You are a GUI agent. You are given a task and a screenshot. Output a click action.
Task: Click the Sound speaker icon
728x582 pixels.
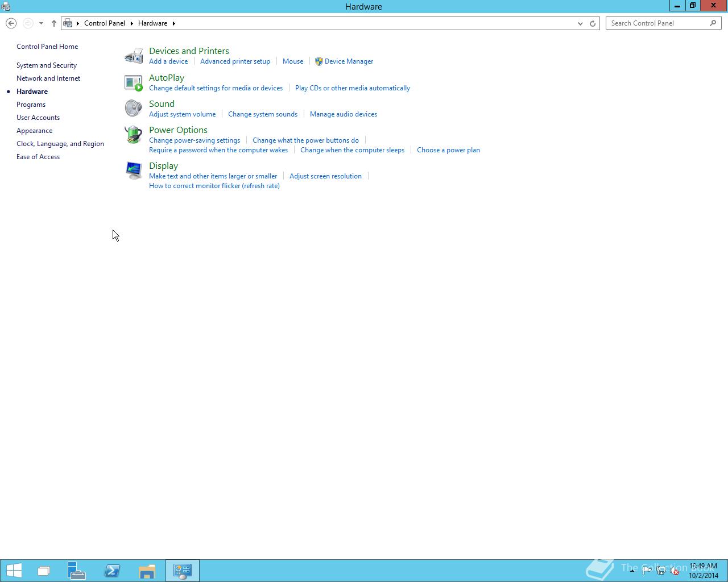(134, 108)
